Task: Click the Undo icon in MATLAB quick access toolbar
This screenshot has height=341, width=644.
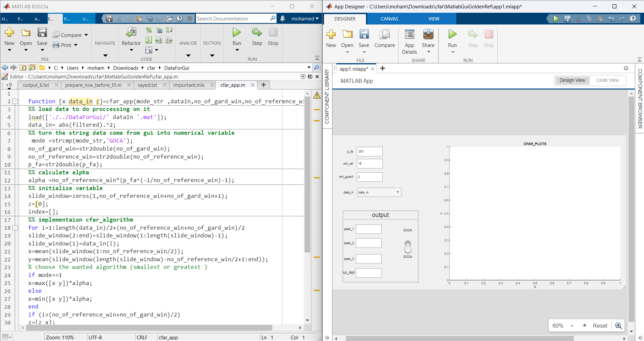Action: click(x=149, y=18)
